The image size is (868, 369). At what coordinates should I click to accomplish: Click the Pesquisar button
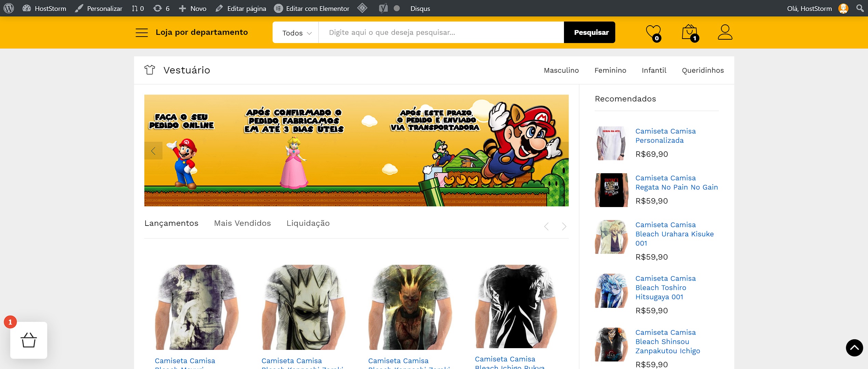pos(589,32)
